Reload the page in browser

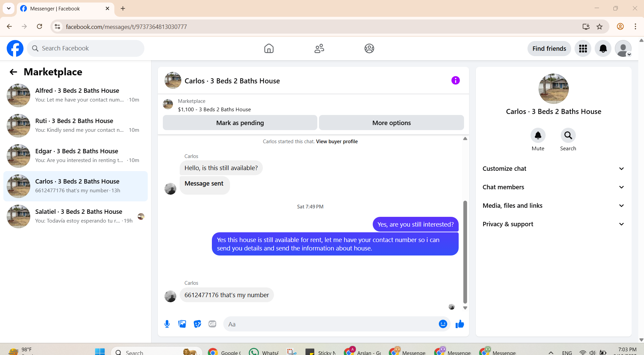[40, 27]
